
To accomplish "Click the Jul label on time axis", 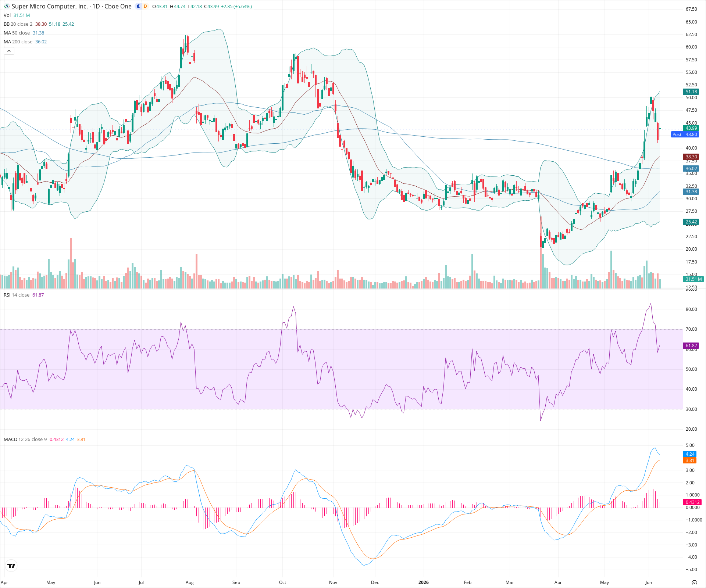I will tap(141, 582).
